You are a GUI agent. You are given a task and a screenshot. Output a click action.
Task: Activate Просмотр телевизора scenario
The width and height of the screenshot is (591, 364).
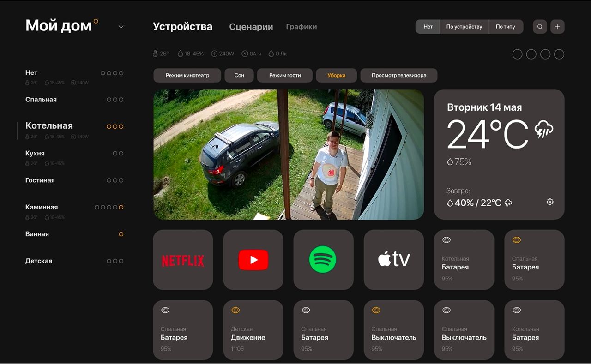399,75
